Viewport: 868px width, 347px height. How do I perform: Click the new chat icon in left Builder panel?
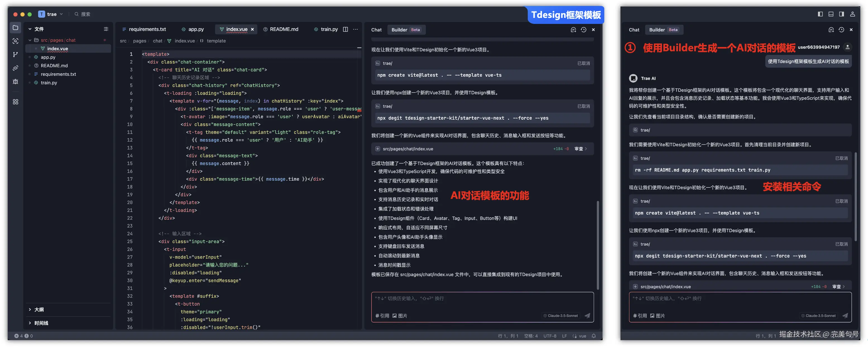[x=573, y=30]
